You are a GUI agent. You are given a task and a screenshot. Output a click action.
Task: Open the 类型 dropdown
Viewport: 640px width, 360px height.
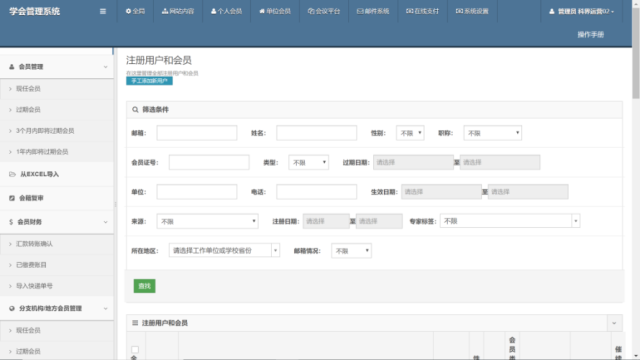(309, 162)
